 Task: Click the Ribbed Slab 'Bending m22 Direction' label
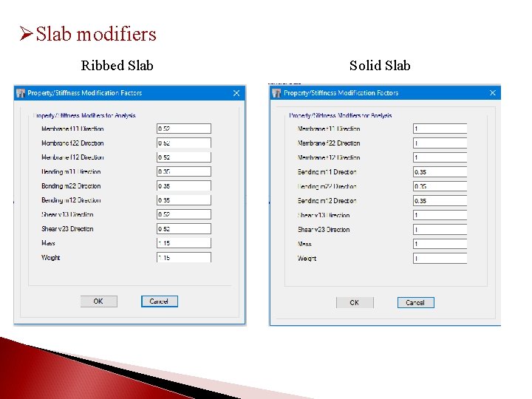(x=71, y=186)
